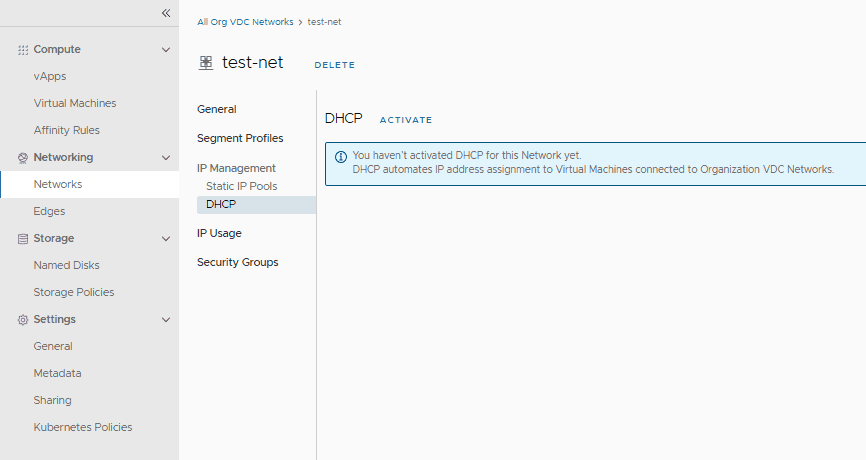This screenshot has height=460, width=866.
Task: Go to All Org VDC Networks breadcrumb
Action: point(245,22)
